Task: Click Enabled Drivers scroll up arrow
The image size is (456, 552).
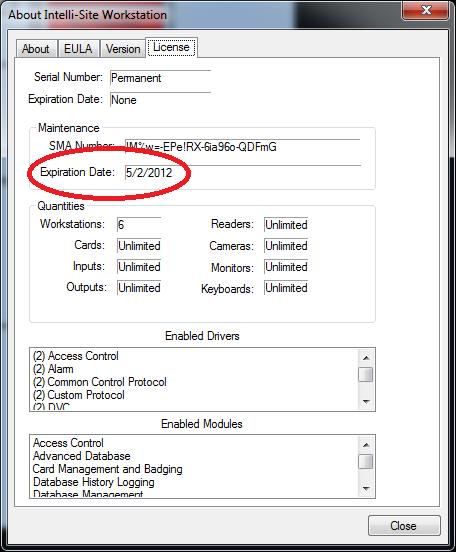Action: tap(366, 358)
